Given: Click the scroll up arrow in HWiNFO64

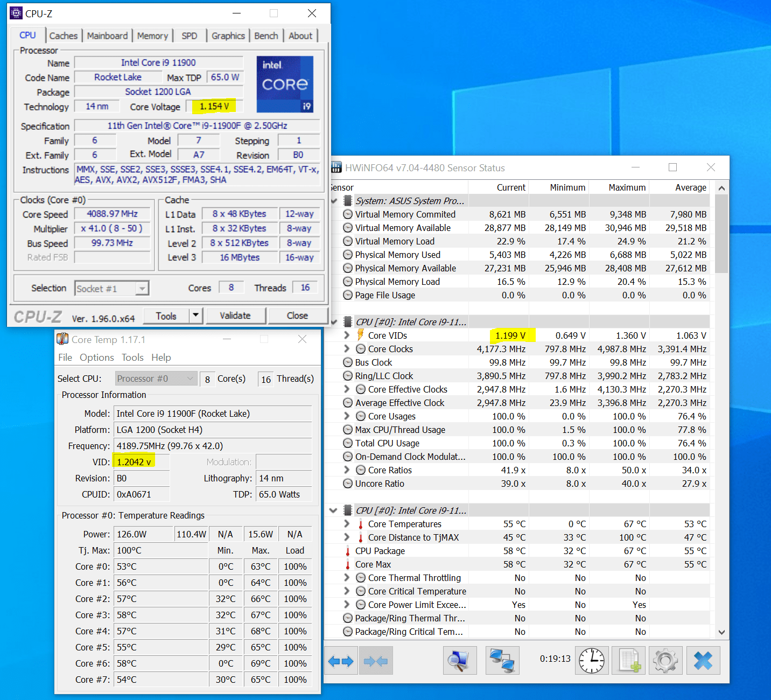Looking at the screenshot, I should click(x=721, y=188).
